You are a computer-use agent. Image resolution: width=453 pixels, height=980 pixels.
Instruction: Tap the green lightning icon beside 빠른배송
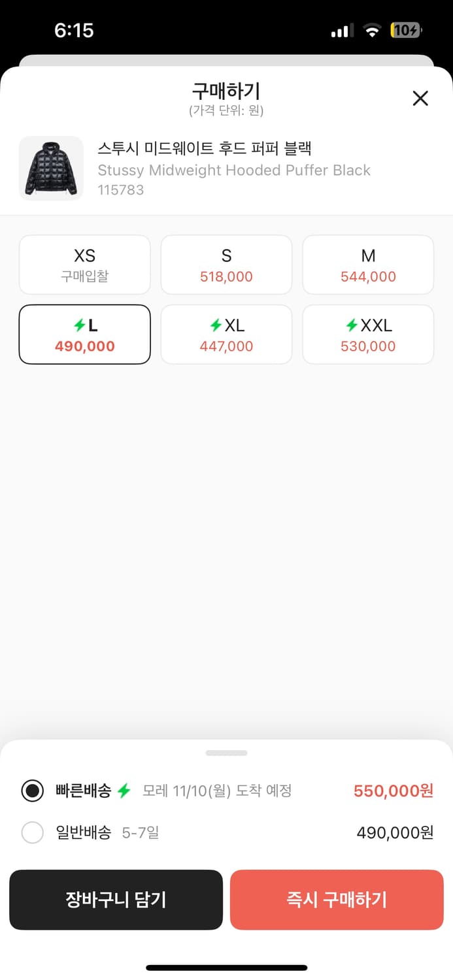click(124, 791)
